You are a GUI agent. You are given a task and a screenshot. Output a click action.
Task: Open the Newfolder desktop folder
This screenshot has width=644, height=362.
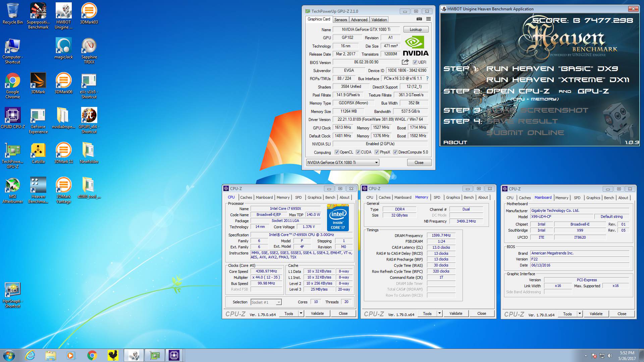tap(89, 153)
